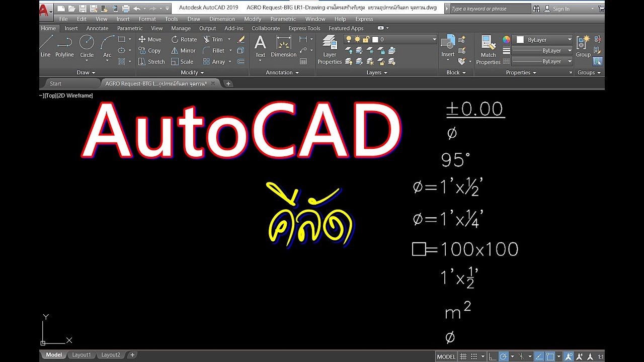Click Save in quick access toolbar
Viewport: 644px width, 362px height.
83,9
